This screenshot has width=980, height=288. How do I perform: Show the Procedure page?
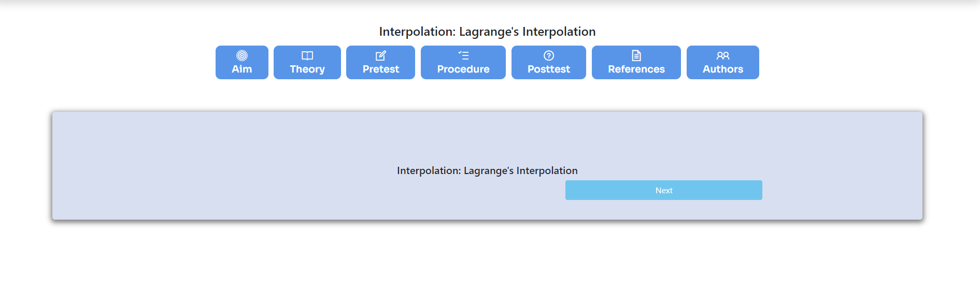[463, 62]
